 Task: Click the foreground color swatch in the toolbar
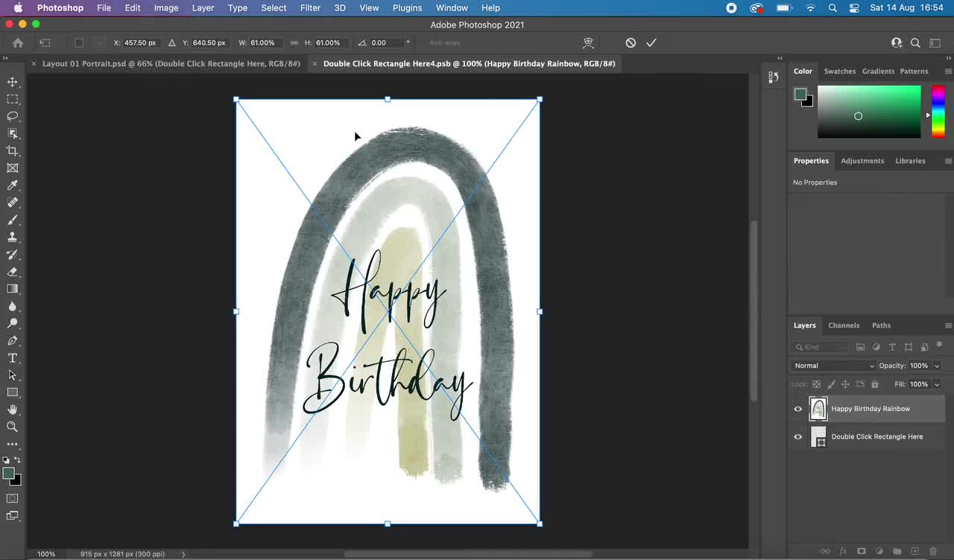click(8, 474)
